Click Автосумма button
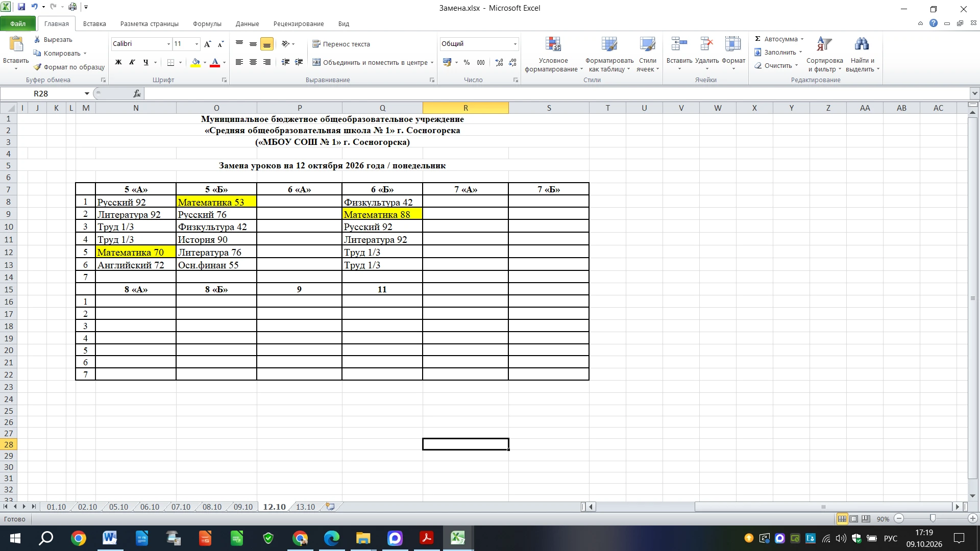 (x=779, y=39)
